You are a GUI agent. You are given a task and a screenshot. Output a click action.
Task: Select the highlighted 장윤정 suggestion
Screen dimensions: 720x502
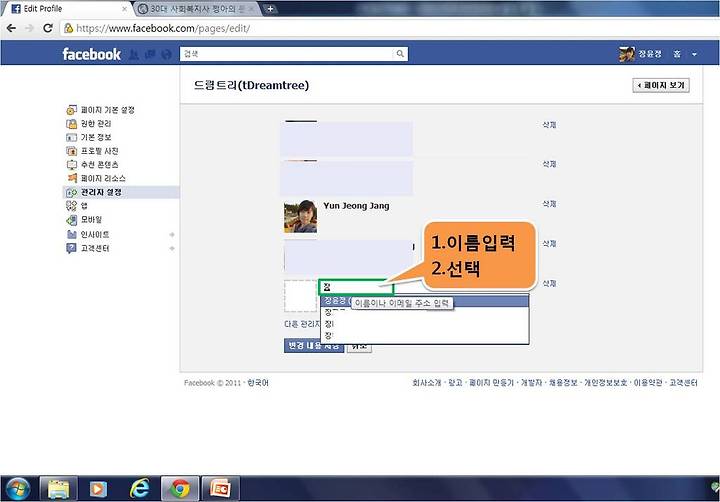point(425,301)
